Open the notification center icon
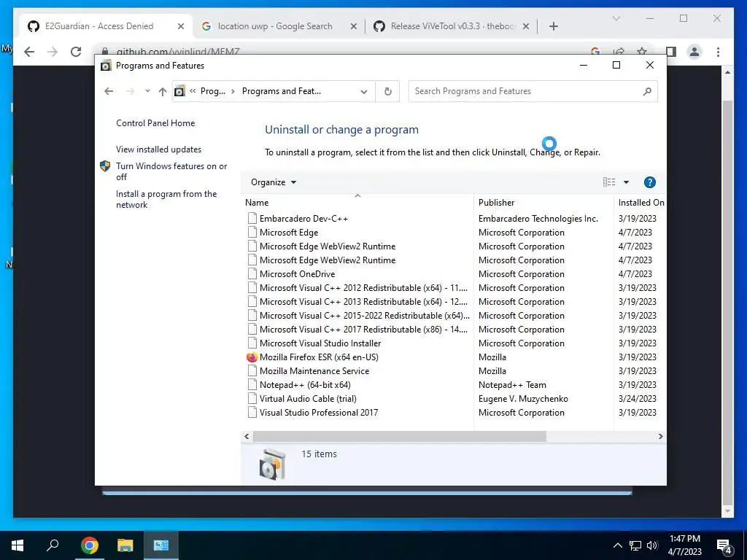 pyautogui.click(x=724, y=546)
